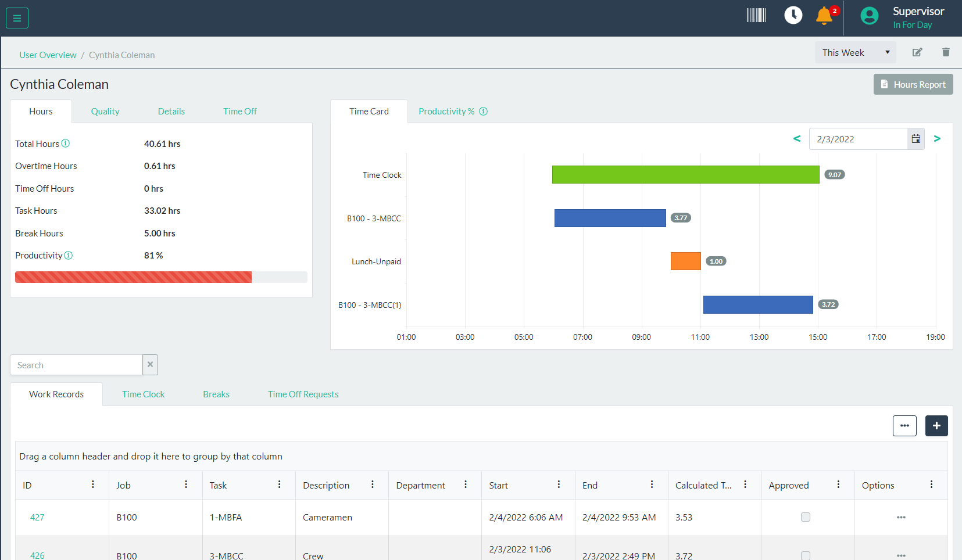Open Description column menu
This screenshot has height=560, width=962.
[373, 484]
